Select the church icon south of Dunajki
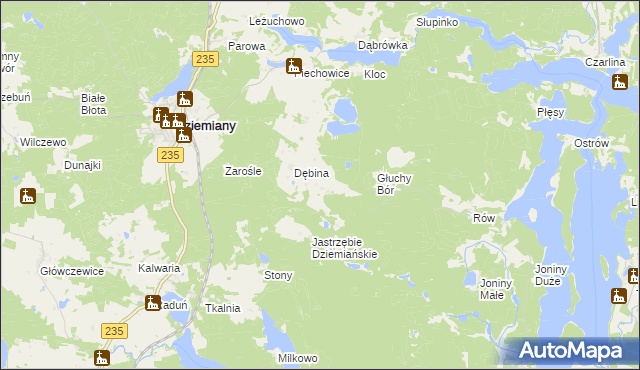This screenshot has width=640, height=370. click(x=28, y=196)
